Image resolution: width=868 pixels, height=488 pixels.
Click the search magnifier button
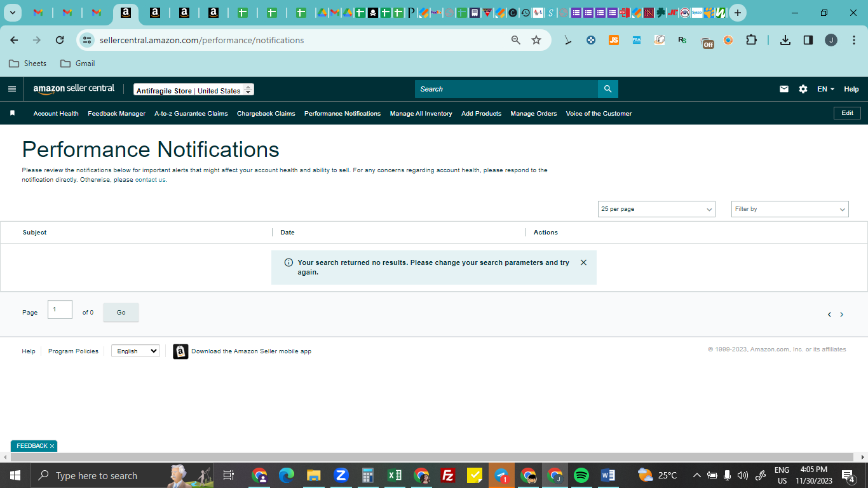pos(607,89)
